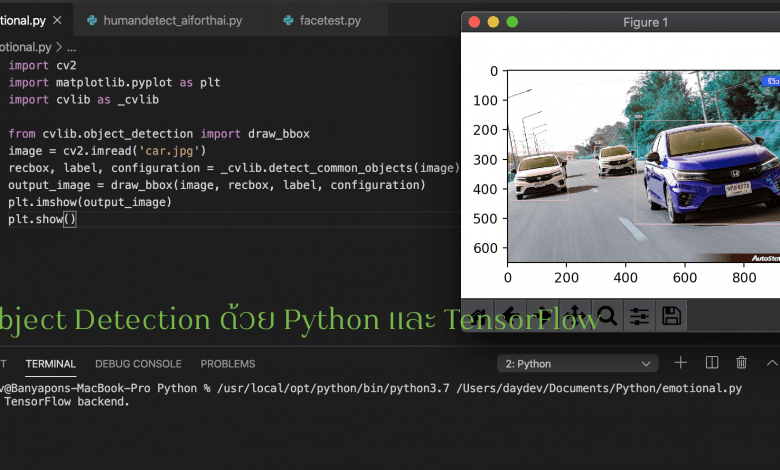Maximize panel using the up chevron
Image resolution: width=780 pixels, height=470 pixels.
click(772, 363)
